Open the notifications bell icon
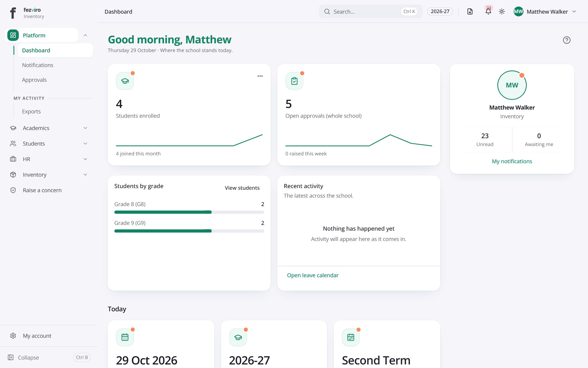The image size is (588, 368). pos(488,11)
